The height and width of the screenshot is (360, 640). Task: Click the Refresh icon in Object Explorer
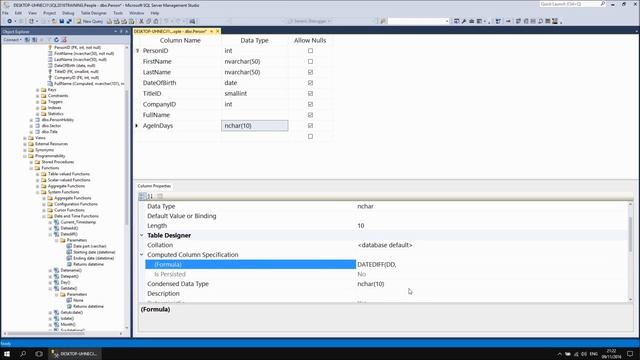(x=56, y=40)
